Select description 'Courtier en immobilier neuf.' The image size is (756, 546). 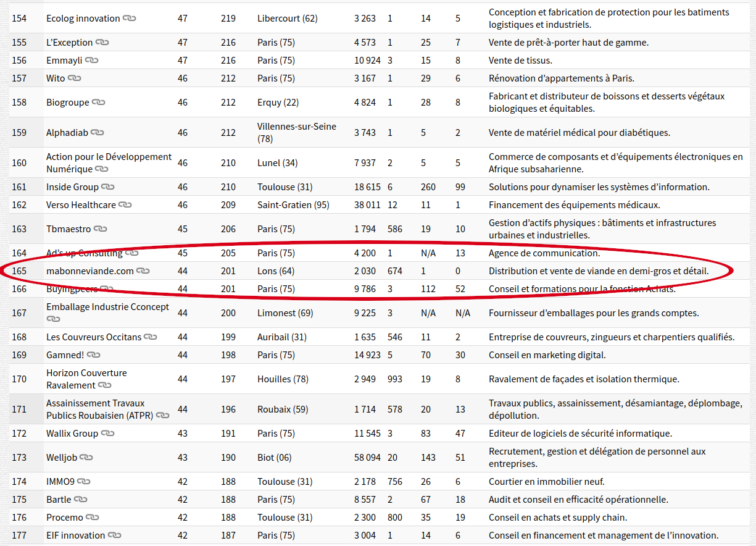pyautogui.click(x=547, y=482)
